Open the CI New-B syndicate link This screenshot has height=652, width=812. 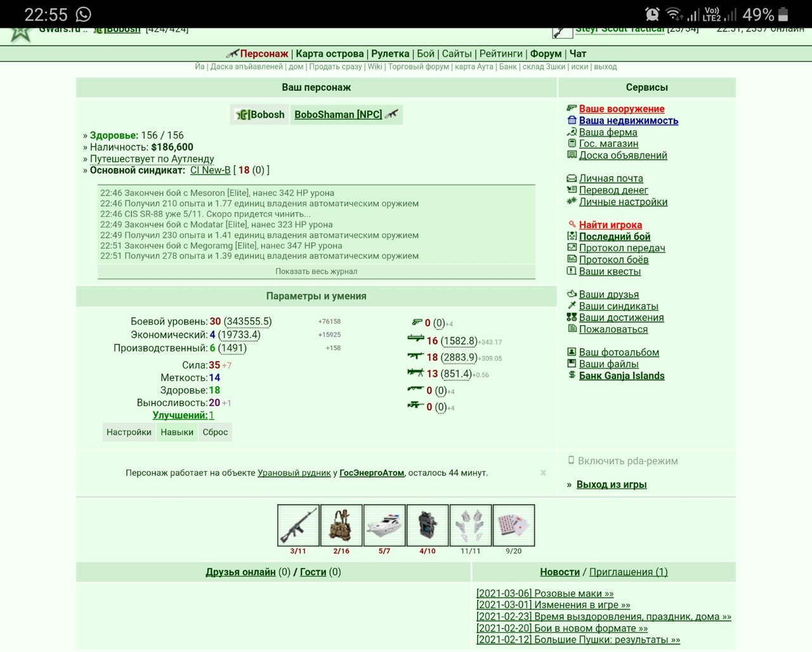coord(211,170)
